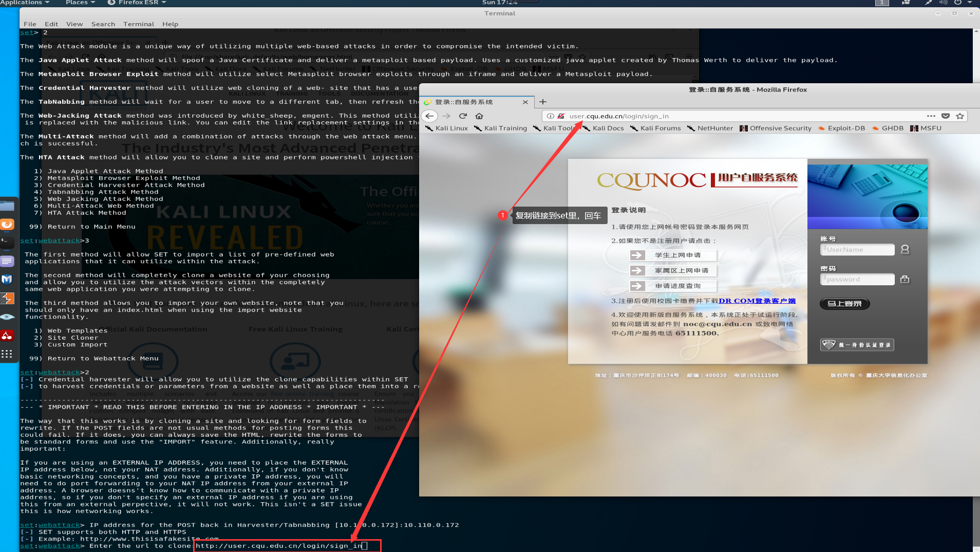Open page actions three-dot menu in address bar
Viewport: 980px width, 552px height.
(x=931, y=116)
